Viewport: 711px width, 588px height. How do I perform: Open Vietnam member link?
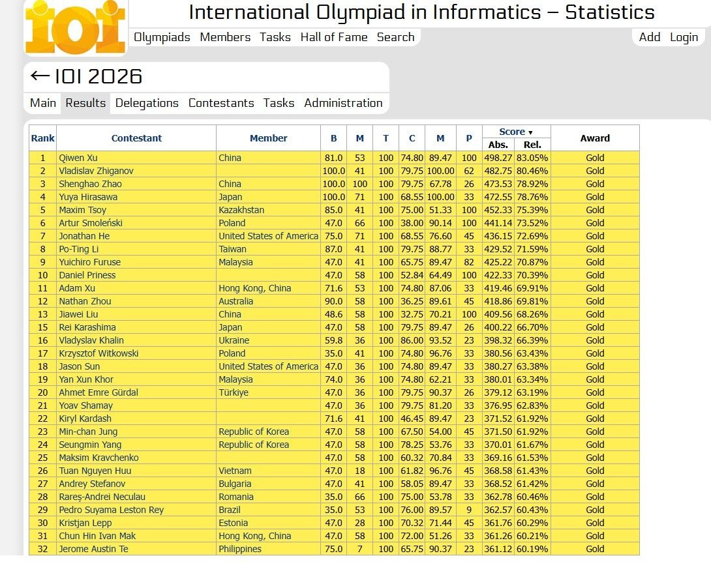(x=235, y=471)
